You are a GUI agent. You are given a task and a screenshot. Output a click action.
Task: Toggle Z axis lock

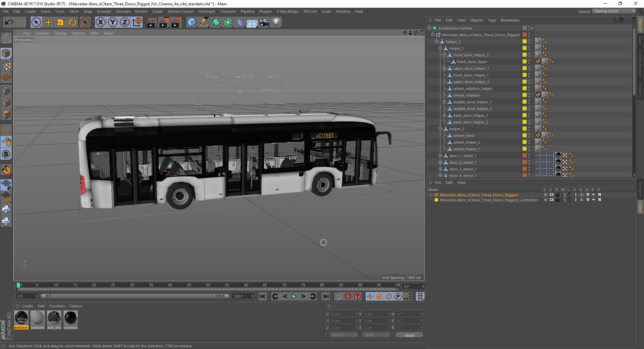125,22
